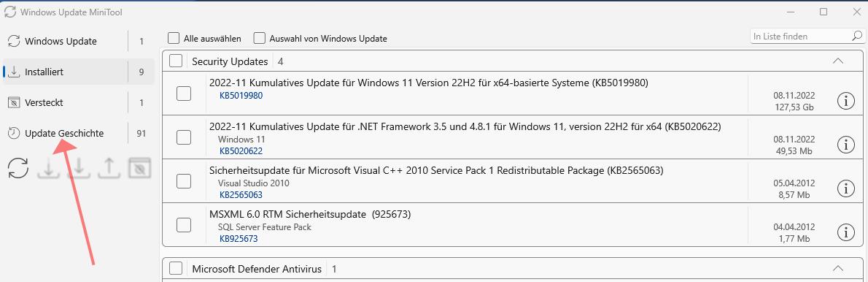Viewport: 868px width, 282px height.
Task: Click the upload arrow uninstall icon
Action: click(x=109, y=168)
